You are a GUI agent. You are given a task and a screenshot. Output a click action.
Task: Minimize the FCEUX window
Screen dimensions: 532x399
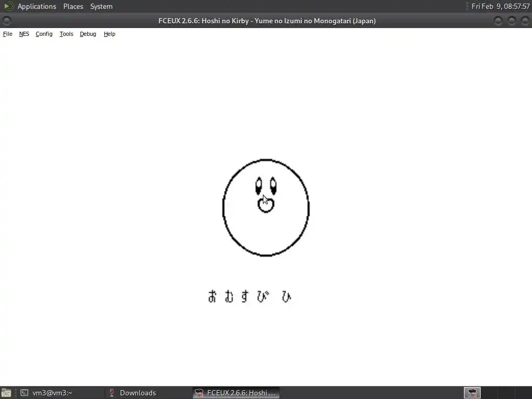pyautogui.click(x=498, y=21)
